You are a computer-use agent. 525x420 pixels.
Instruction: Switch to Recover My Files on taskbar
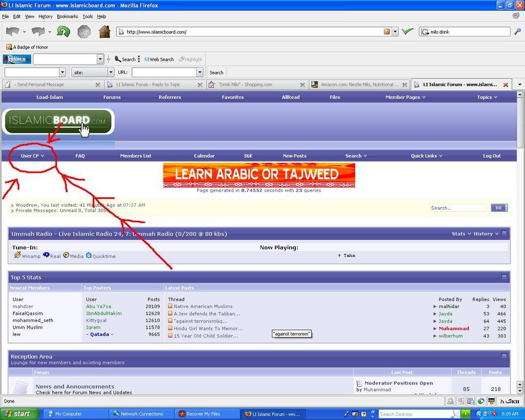click(x=208, y=414)
